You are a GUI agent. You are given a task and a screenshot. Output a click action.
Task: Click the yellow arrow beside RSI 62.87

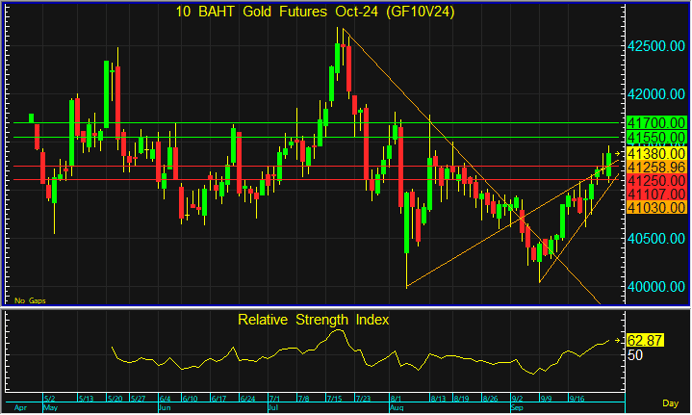coord(619,340)
